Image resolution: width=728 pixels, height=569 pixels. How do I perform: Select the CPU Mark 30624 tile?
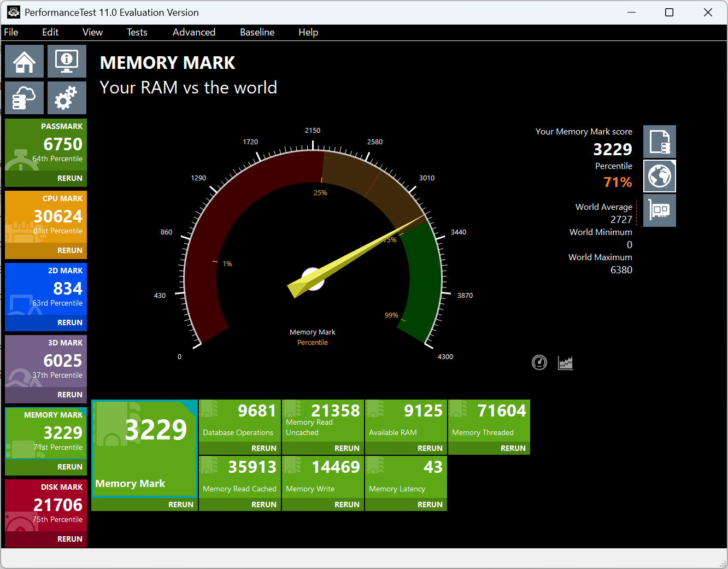46,217
